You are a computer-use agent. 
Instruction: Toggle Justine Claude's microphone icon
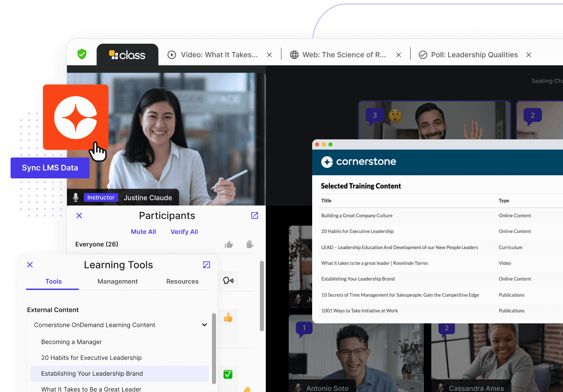76,197
